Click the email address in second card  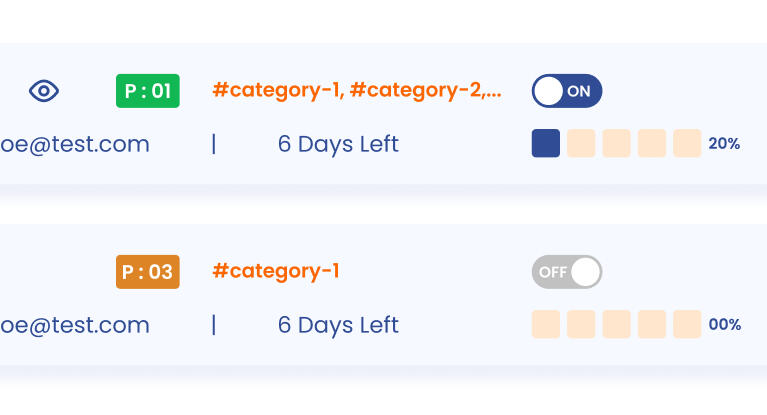coord(75,325)
